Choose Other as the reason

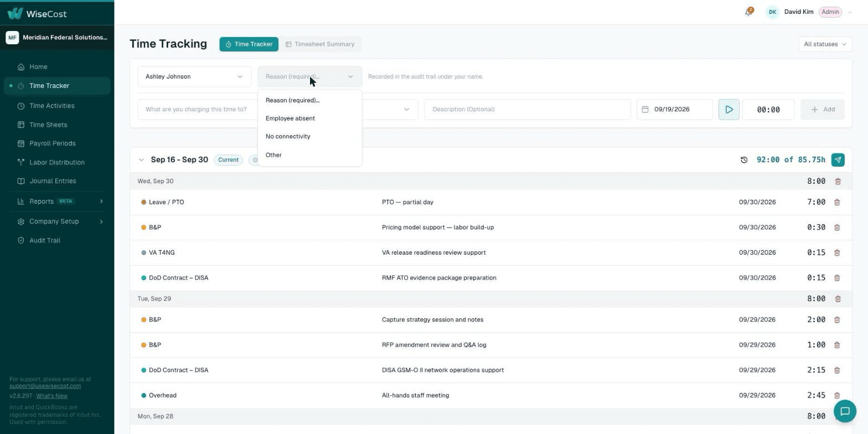309,155
